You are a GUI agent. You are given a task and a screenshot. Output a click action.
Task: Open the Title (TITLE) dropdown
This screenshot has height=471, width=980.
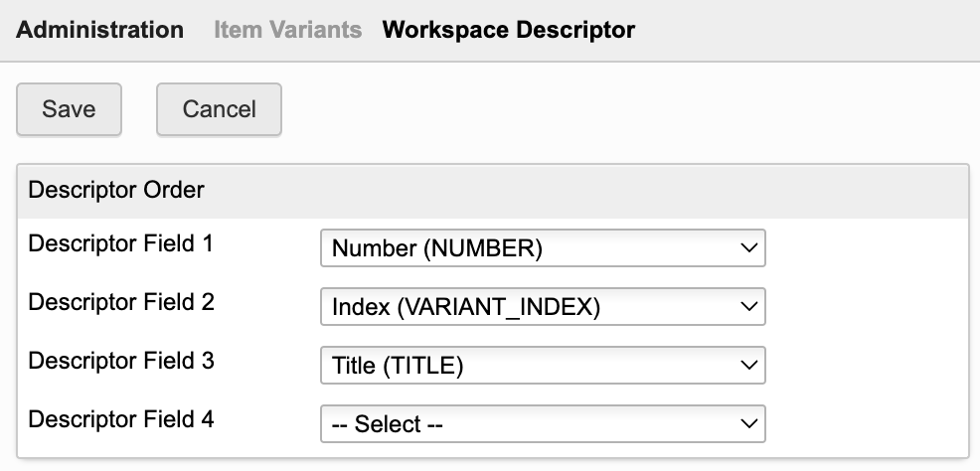point(542,366)
